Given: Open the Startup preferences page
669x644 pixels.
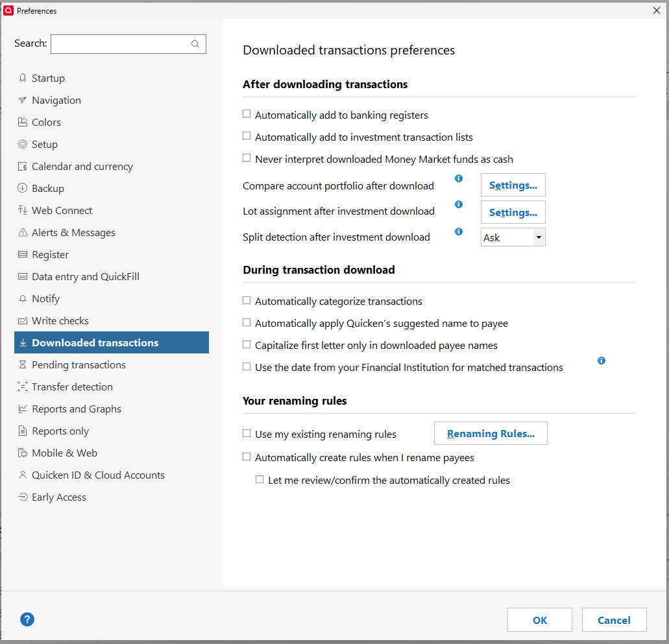Looking at the screenshot, I should point(48,78).
